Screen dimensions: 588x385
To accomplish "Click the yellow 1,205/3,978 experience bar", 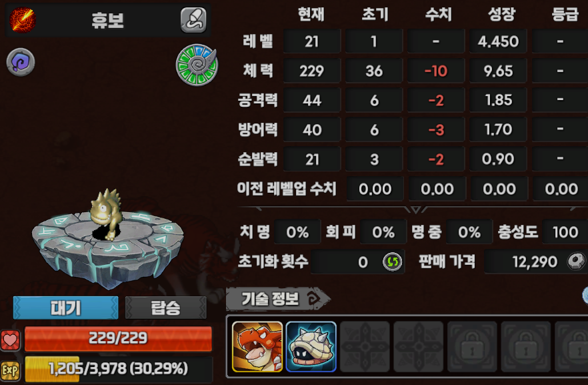I will click(118, 369).
